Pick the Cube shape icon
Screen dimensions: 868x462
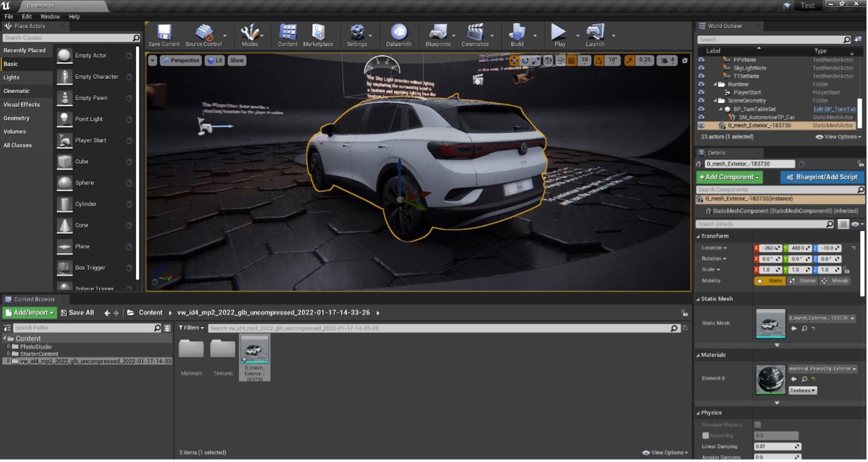click(x=65, y=162)
